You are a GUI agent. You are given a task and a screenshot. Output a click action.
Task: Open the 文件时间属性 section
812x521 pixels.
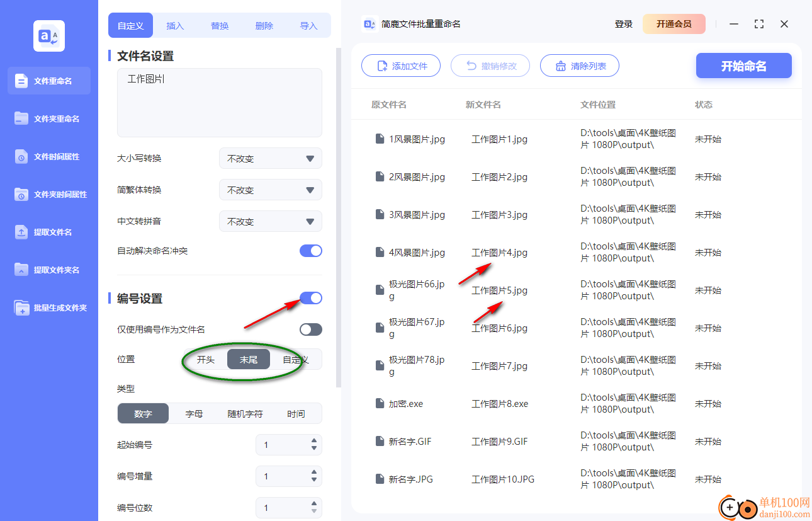[x=49, y=156]
